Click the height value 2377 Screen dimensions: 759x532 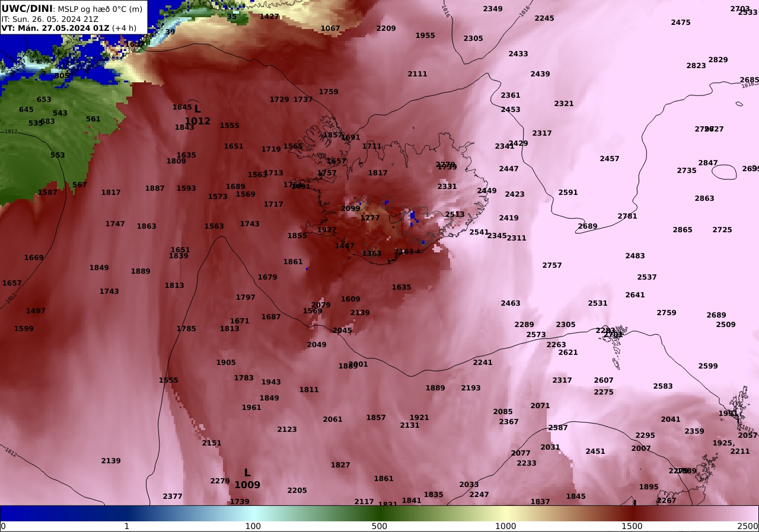pyautogui.click(x=173, y=496)
